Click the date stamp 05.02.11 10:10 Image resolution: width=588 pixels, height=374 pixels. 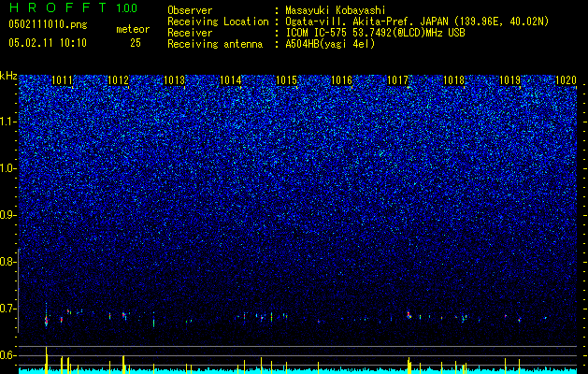(48, 43)
